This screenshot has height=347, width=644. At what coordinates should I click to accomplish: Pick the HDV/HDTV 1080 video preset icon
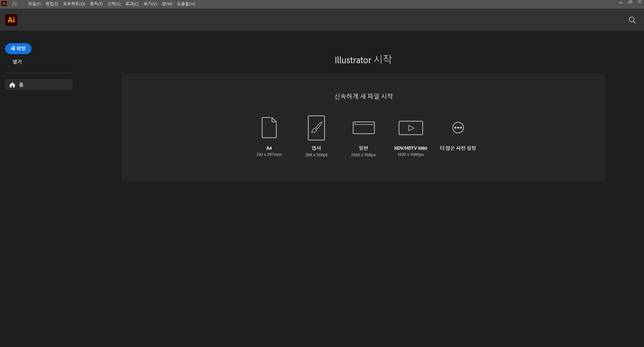(x=411, y=128)
